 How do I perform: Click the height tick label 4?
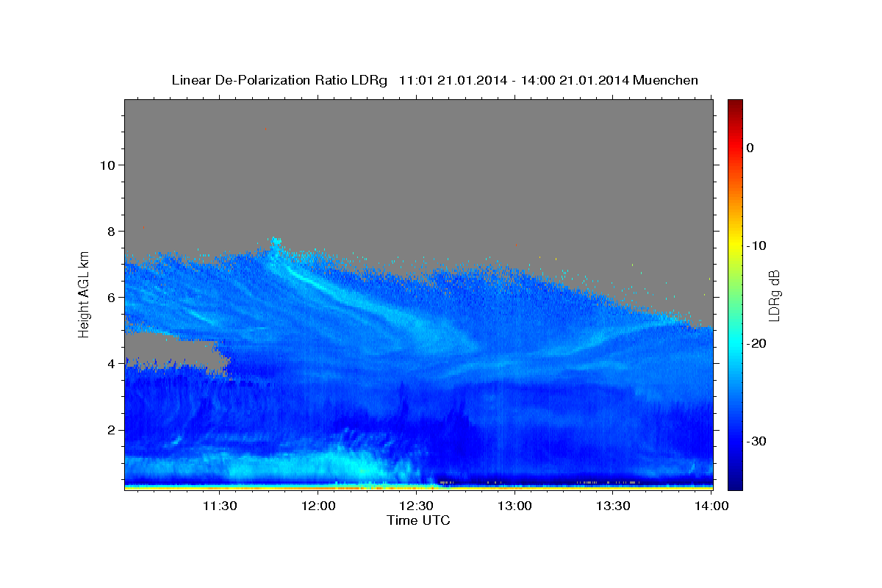(x=110, y=363)
